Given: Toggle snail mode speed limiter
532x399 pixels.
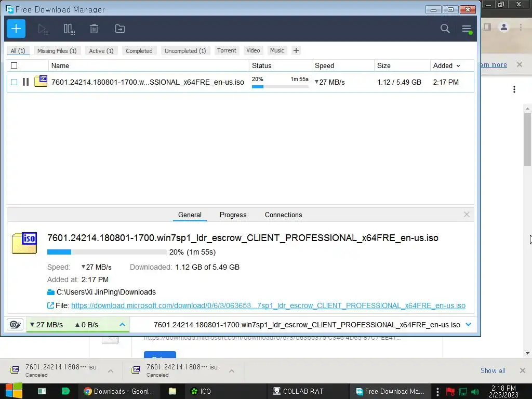Looking at the screenshot, I should click(x=15, y=325).
